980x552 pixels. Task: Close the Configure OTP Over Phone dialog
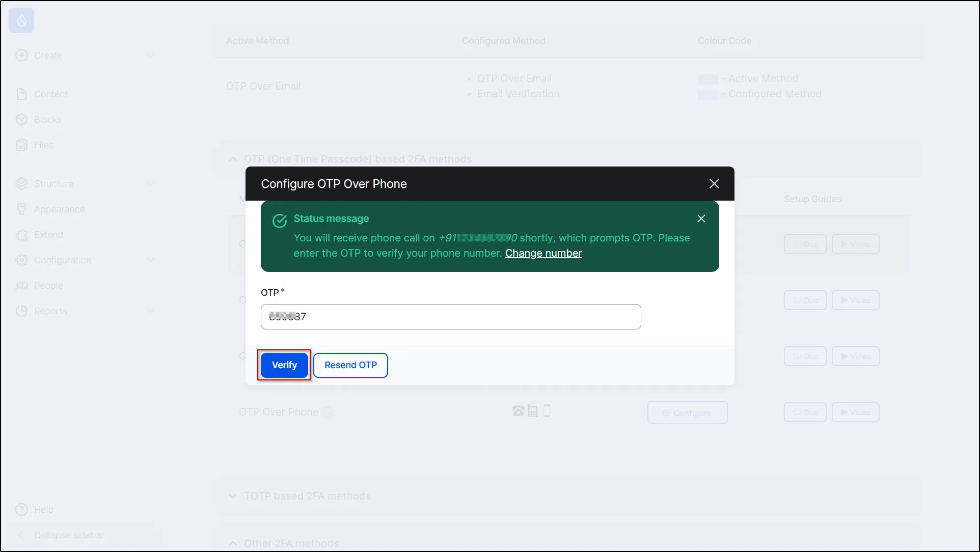(714, 184)
